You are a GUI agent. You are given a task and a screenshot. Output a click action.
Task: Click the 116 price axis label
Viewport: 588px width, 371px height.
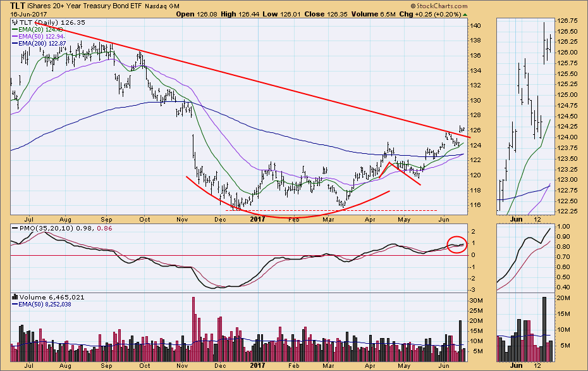475,205
